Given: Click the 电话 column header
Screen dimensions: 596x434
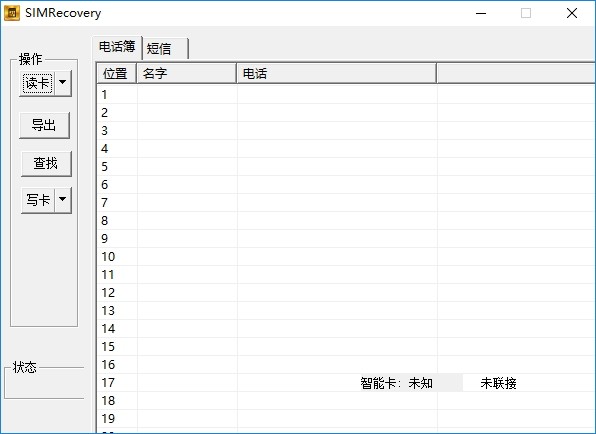Looking at the screenshot, I should click(x=336, y=73).
